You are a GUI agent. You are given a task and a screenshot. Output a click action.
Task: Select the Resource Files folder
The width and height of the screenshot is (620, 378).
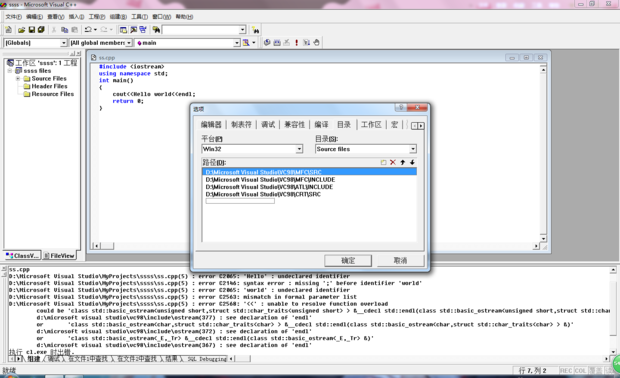[x=53, y=94]
